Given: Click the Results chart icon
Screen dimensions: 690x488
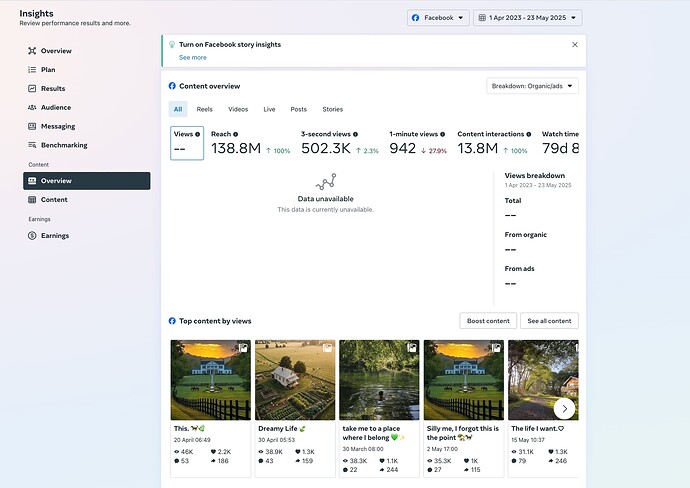Looking at the screenshot, I should coord(32,88).
